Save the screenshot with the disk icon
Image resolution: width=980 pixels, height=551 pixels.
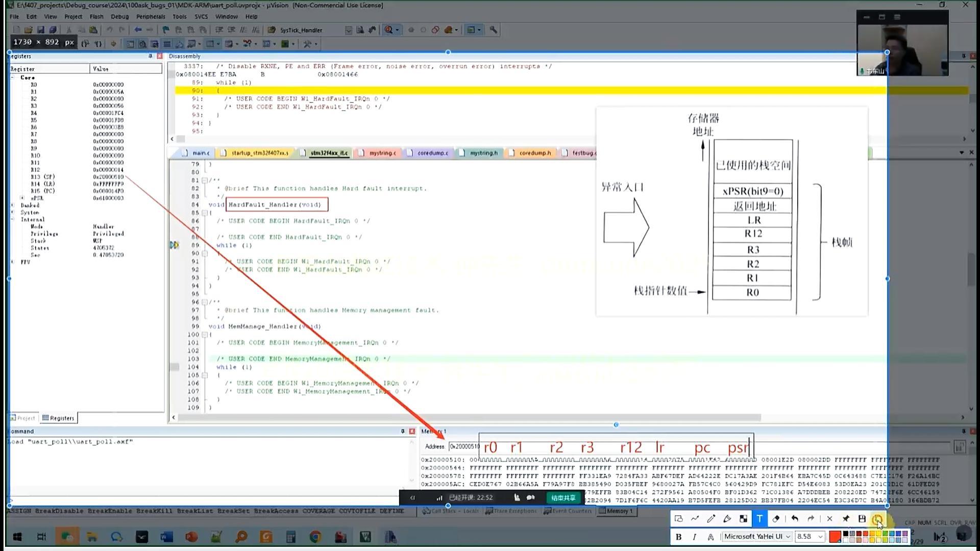click(862, 519)
